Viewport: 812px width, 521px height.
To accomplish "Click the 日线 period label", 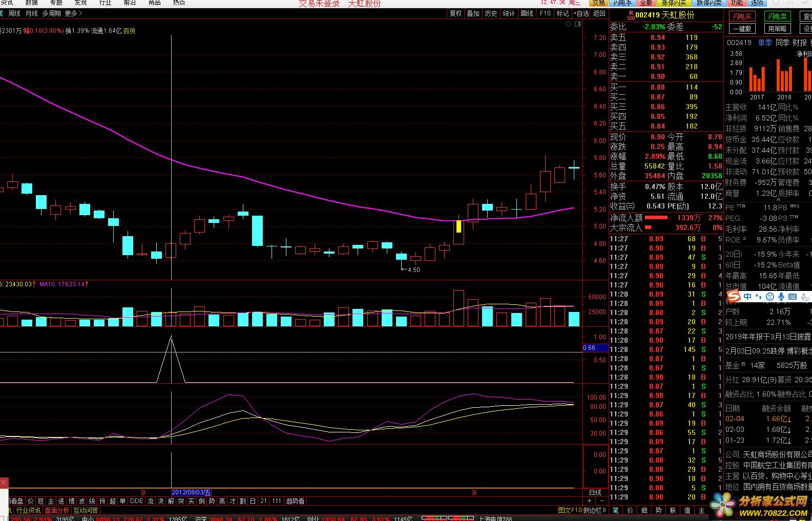I will click(595, 492).
